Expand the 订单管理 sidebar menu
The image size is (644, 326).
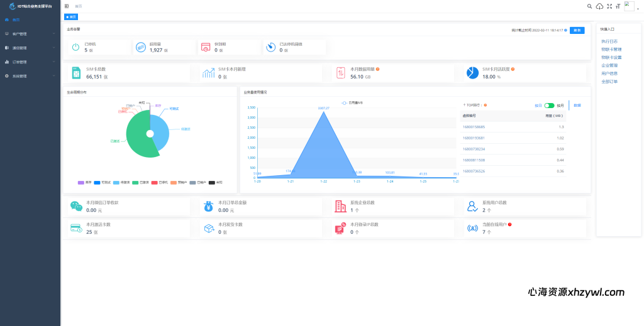30,62
